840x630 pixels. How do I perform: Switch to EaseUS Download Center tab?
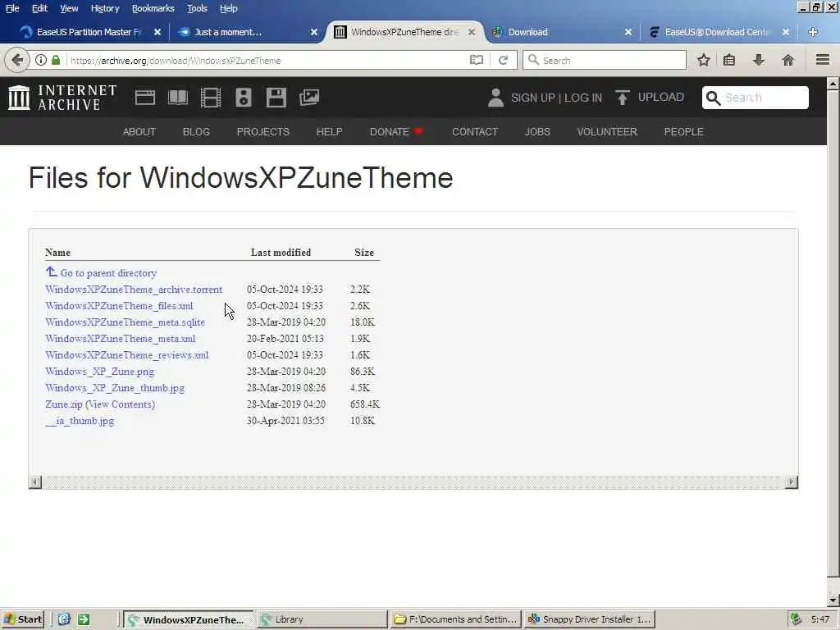click(718, 32)
